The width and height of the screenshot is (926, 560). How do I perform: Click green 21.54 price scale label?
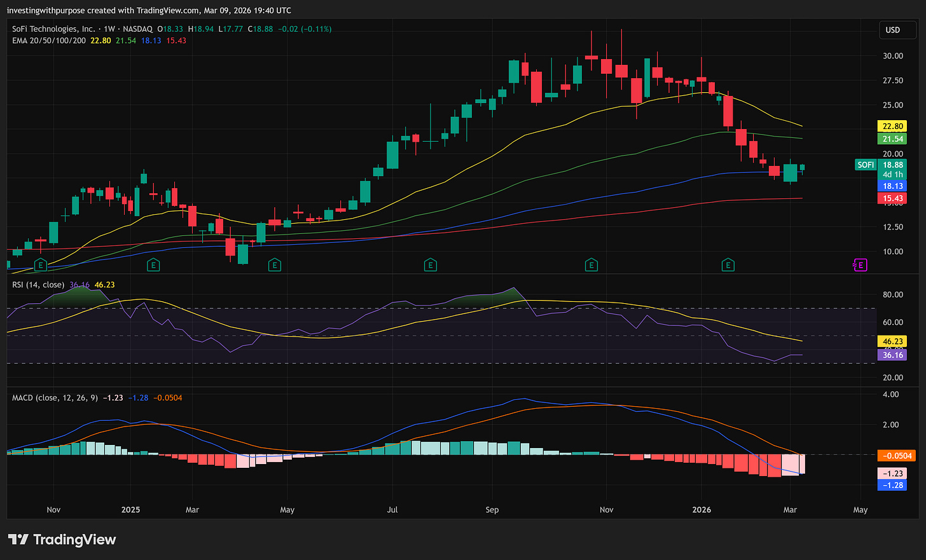[892, 139]
